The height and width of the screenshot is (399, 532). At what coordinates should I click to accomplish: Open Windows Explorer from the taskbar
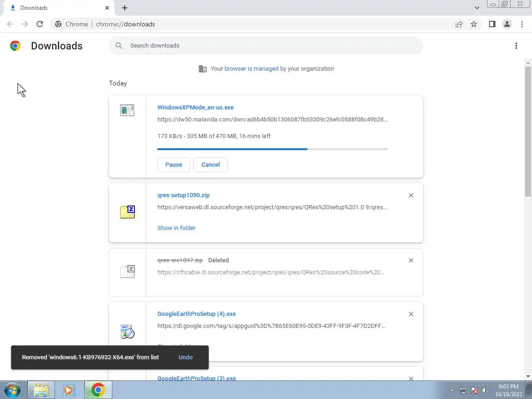click(x=41, y=390)
